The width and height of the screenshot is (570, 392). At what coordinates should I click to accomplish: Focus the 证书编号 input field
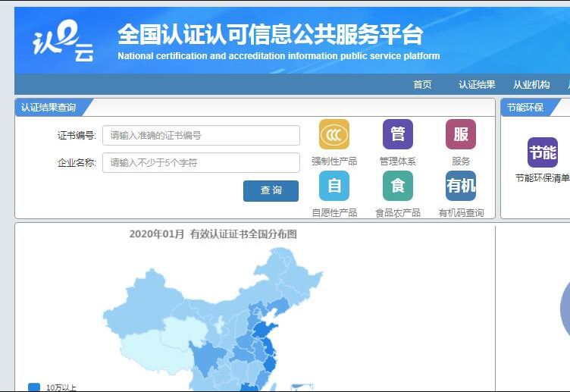point(201,136)
